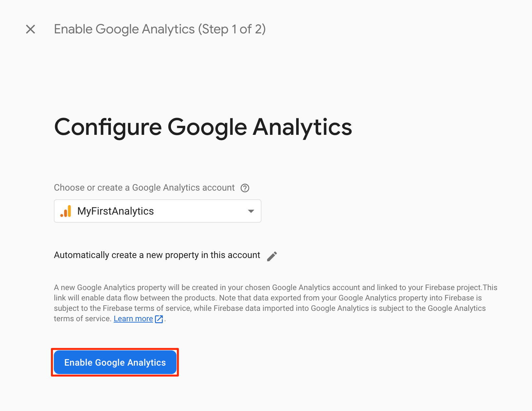
Task: Click "Choose or create a Google Analytics account" label
Action: pos(144,188)
